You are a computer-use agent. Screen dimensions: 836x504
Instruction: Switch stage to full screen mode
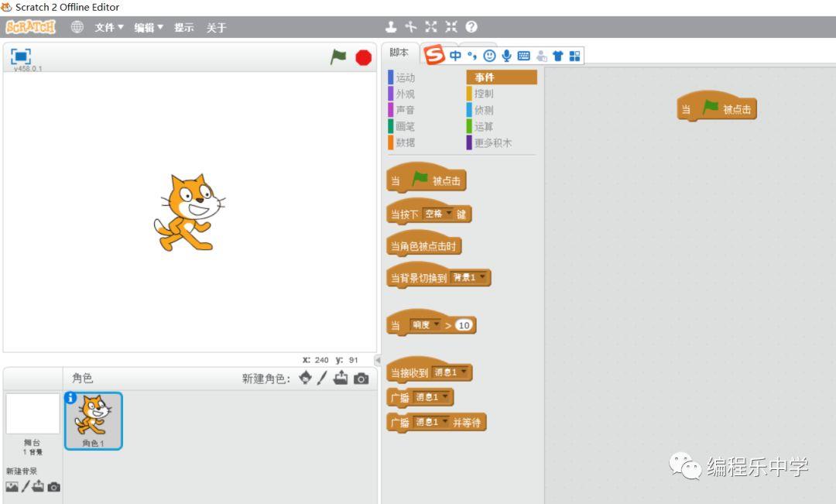point(21,56)
